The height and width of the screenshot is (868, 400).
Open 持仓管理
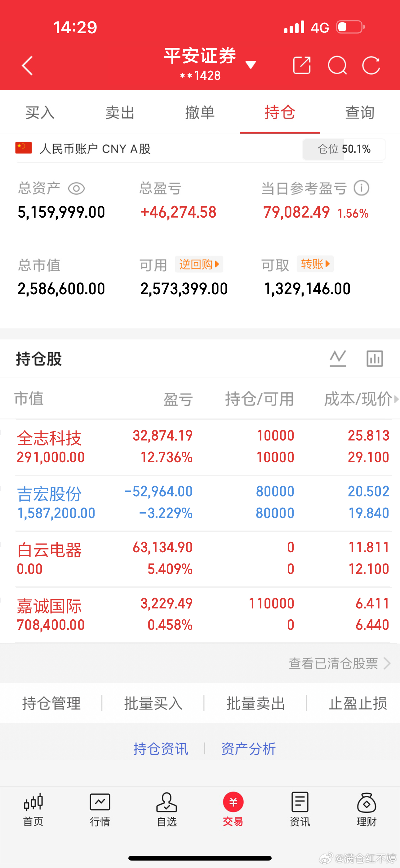(x=51, y=703)
